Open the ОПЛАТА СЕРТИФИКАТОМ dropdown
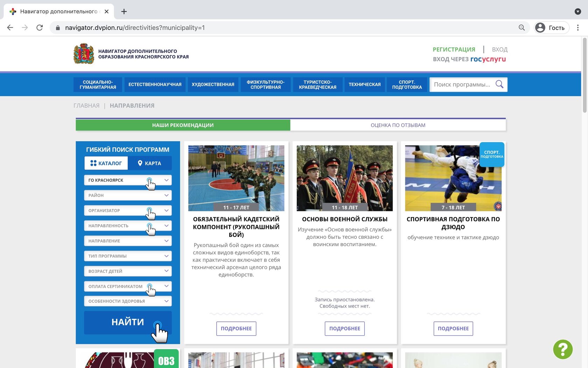The height and width of the screenshot is (368, 588). 128,286
